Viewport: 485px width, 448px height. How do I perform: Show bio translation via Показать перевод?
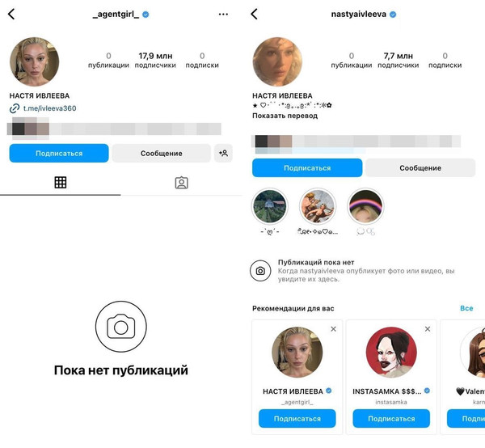(x=285, y=116)
